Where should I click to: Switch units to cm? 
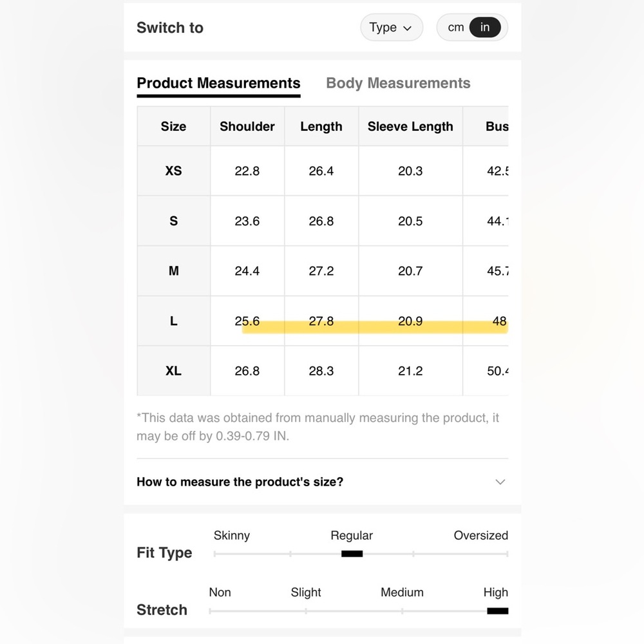point(455,28)
